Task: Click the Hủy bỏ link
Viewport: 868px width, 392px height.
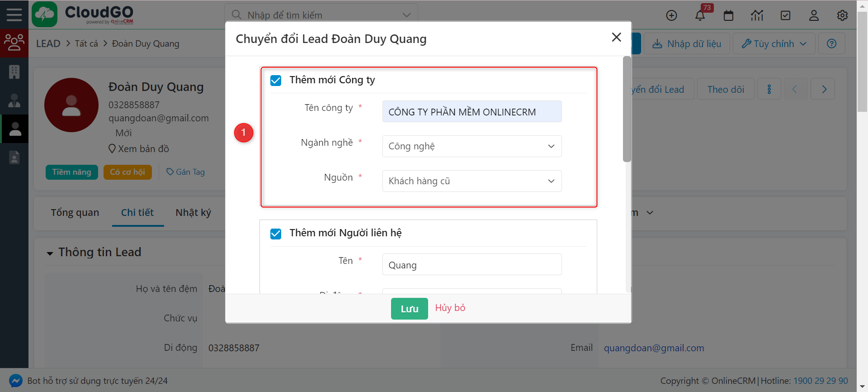Action: 450,308
